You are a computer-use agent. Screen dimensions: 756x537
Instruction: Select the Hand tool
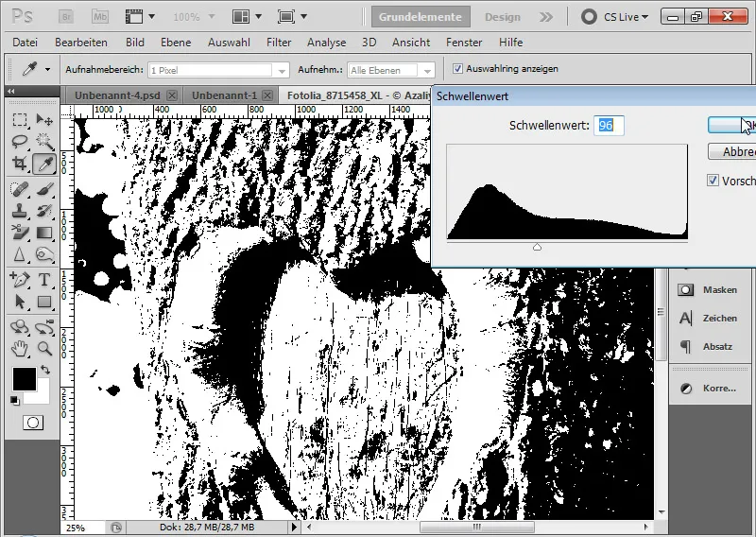pyautogui.click(x=19, y=348)
